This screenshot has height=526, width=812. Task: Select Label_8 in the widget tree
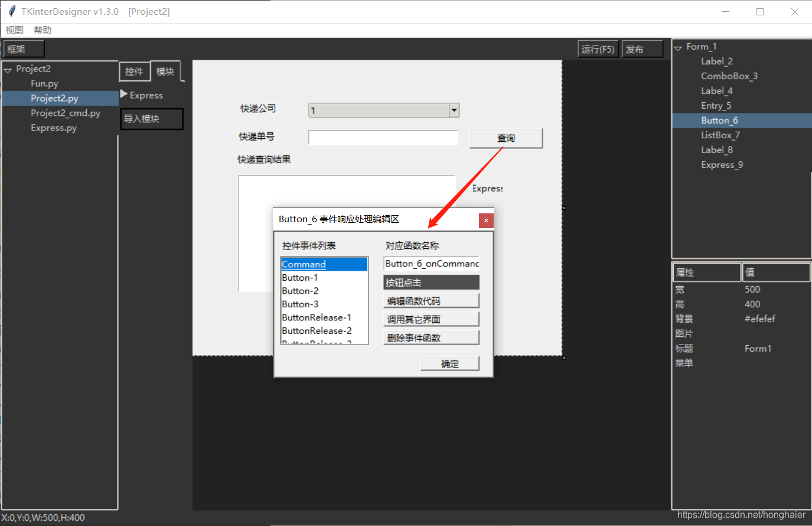717,150
